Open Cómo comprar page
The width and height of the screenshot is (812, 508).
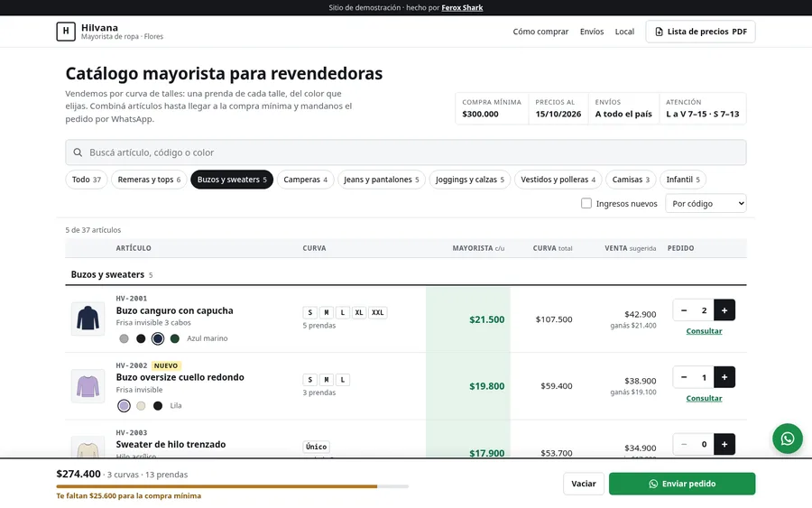coord(540,32)
